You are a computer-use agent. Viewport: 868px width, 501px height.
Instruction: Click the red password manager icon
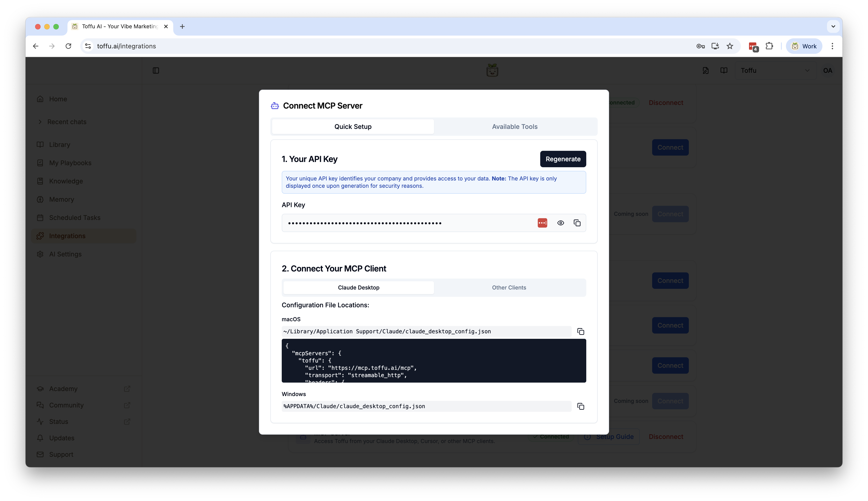coord(542,223)
